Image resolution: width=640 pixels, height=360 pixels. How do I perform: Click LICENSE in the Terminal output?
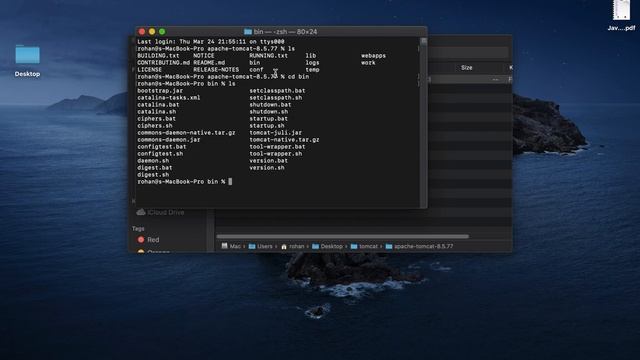(149, 70)
